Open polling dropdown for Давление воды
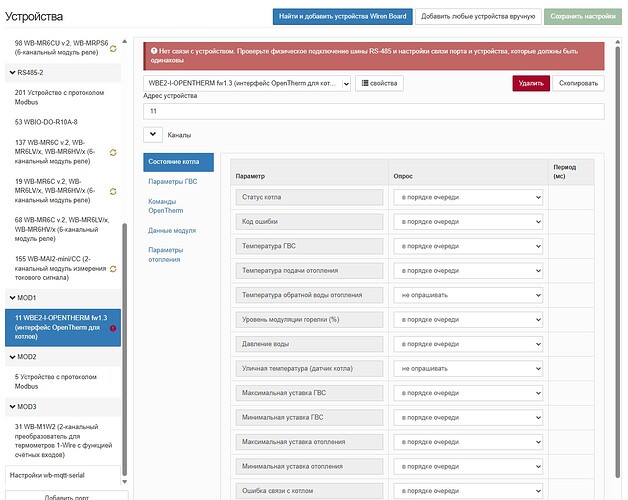628x500 pixels. [468, 344]
